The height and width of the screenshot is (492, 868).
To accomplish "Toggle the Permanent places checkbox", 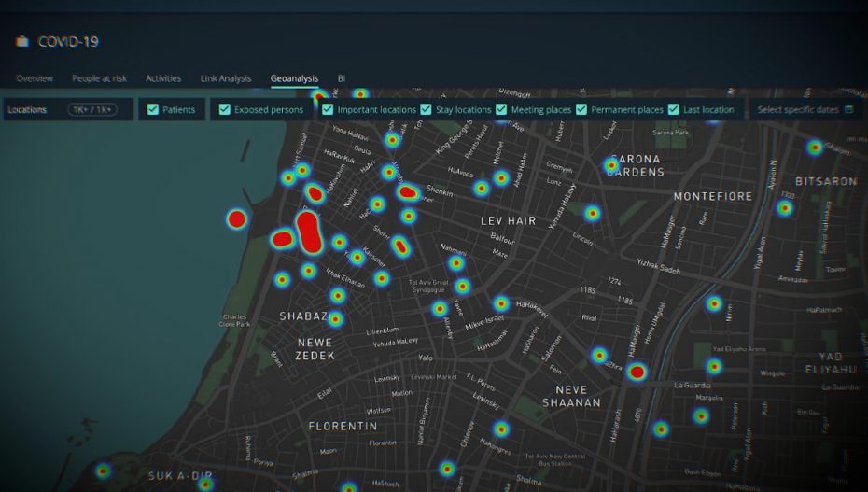I will coord(581,110).
